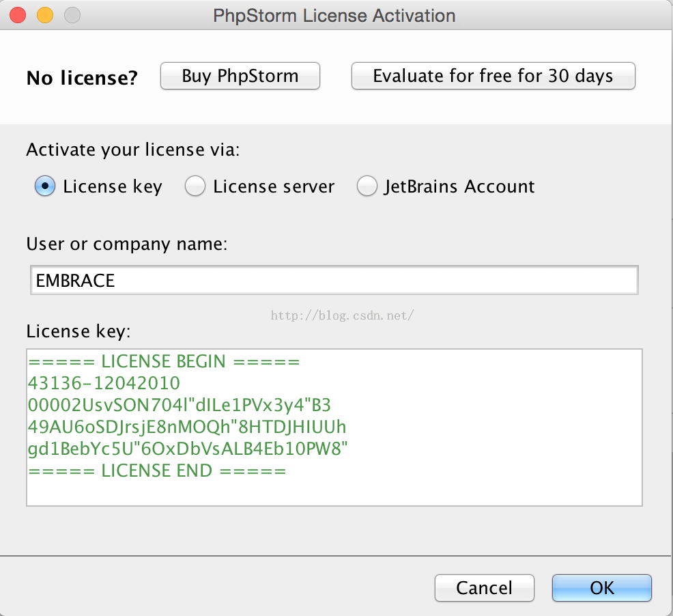
Task: Start the free 30-day evaluation
Action: pyautogui.click(x=493, y=76)
